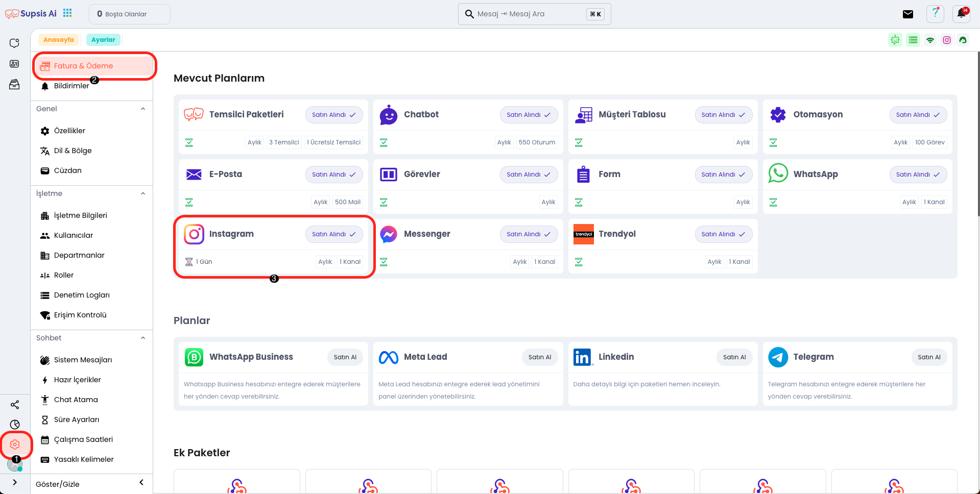Click the WhatsApp Business logo icon

coord(194,357)
